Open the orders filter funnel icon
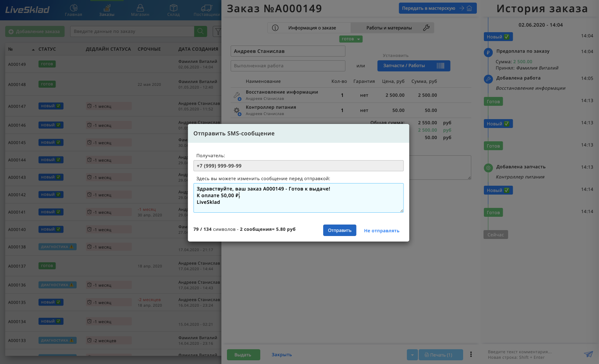599x364 pixels. click(218, 31)
